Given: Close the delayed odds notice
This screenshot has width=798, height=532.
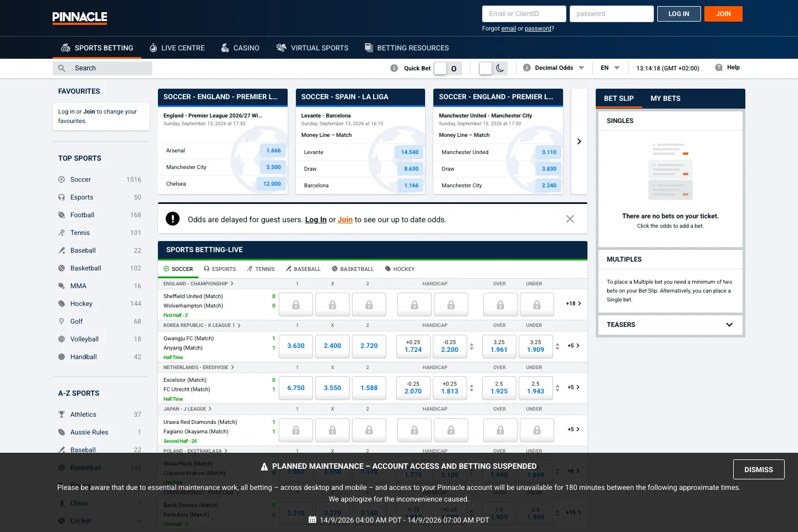Looking at the screenshot, I should 570,219.
